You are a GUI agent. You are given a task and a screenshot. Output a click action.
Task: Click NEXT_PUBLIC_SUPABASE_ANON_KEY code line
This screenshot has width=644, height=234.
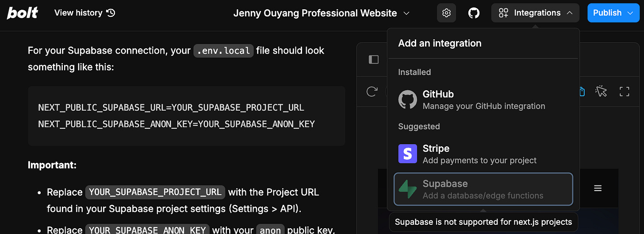pos(176,124)
